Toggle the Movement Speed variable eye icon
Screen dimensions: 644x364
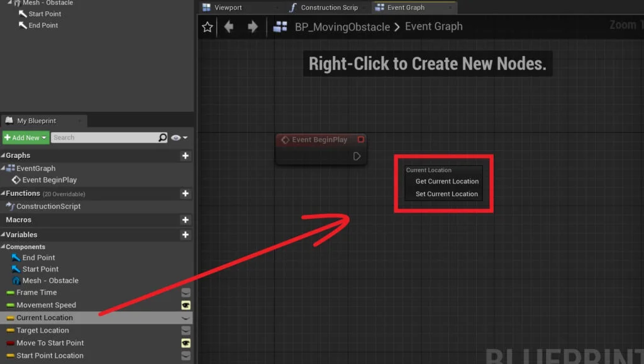186,305
